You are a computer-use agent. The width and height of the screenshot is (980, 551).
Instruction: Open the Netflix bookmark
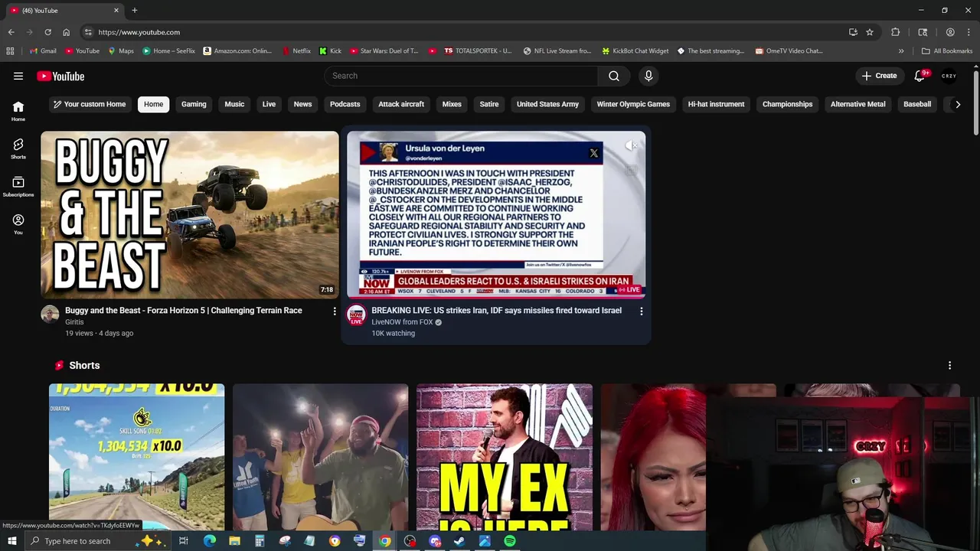point(296,51)
